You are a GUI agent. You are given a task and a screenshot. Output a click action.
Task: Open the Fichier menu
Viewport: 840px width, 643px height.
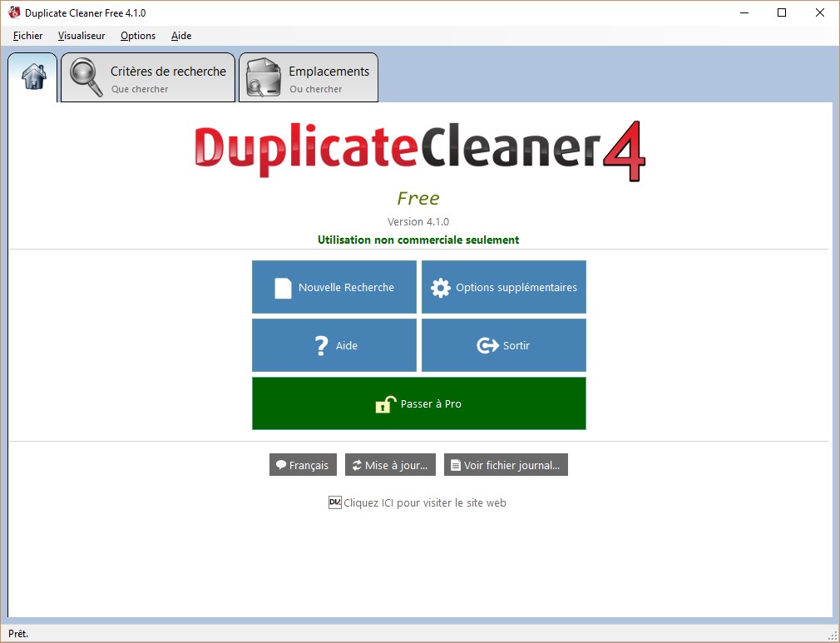point(27,36)
